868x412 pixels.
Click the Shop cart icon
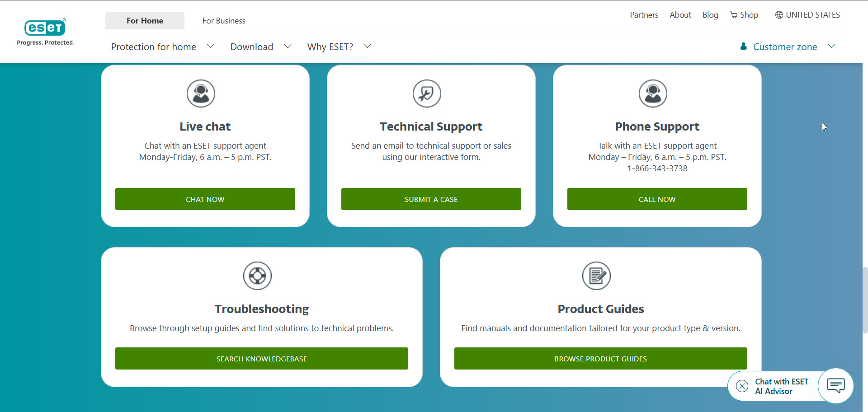coord(734,15)
